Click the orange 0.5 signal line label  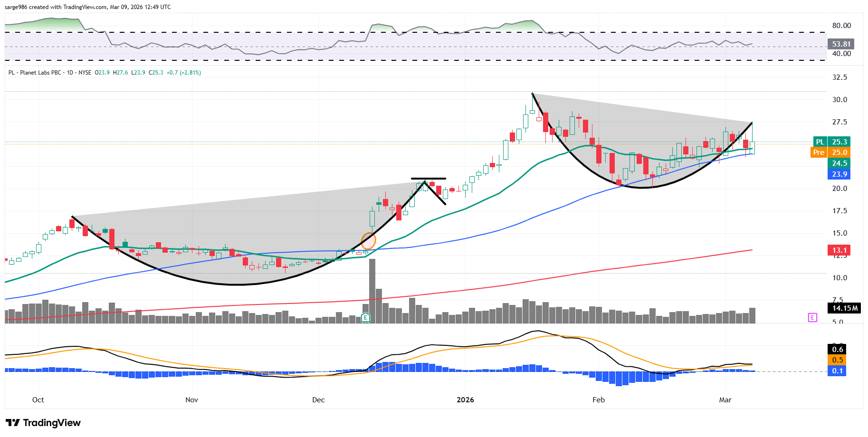(838, 360)
